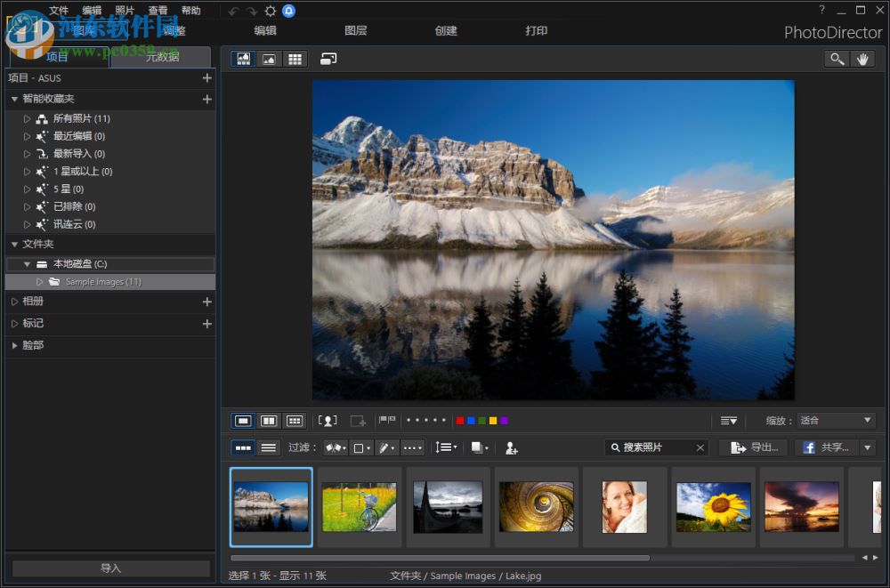Expand the 脸部 section

(15, 345)
